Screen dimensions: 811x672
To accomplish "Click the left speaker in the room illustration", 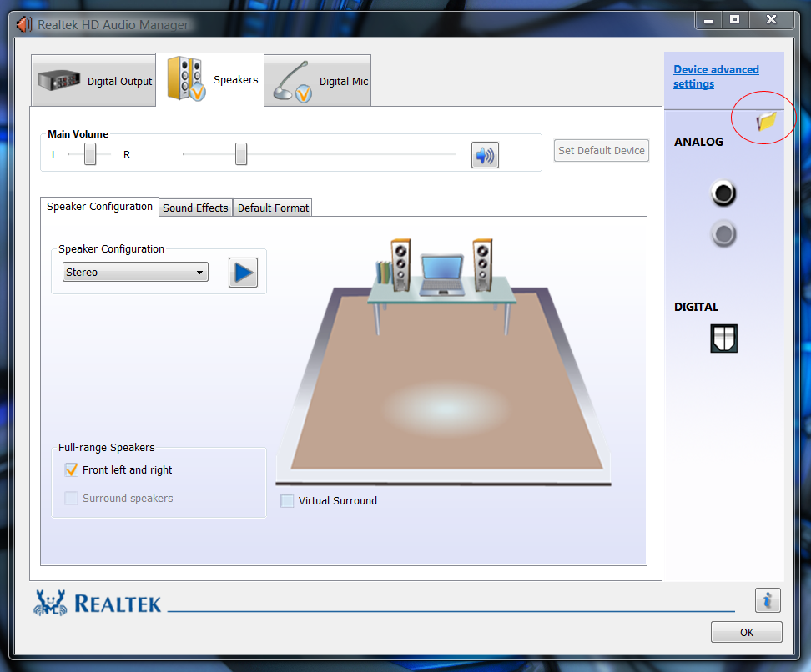I will (x=400, y=265).
